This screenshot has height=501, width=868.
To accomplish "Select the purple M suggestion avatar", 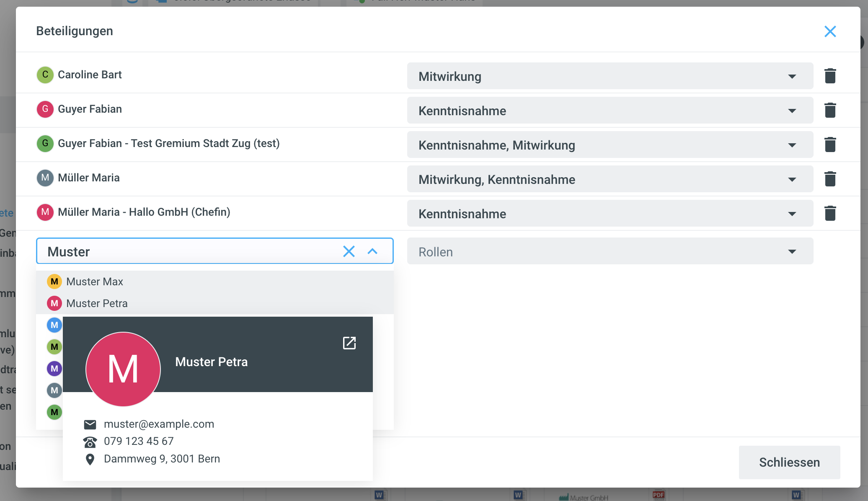I will pyautogui.click(x=54, y=369).
